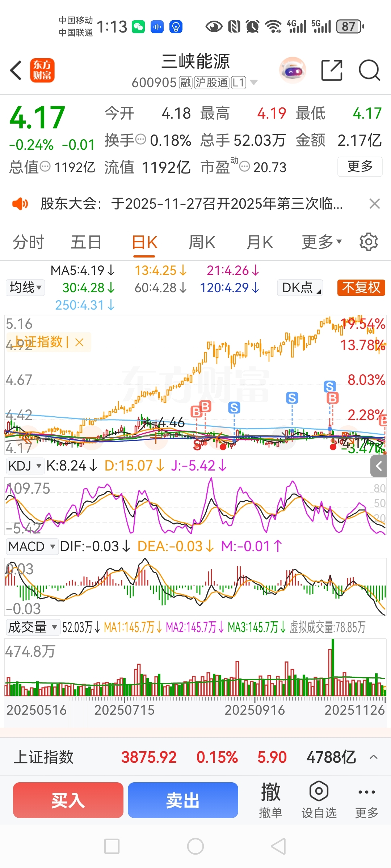Expand the stock code dropdown triangle

click(254, 83)
